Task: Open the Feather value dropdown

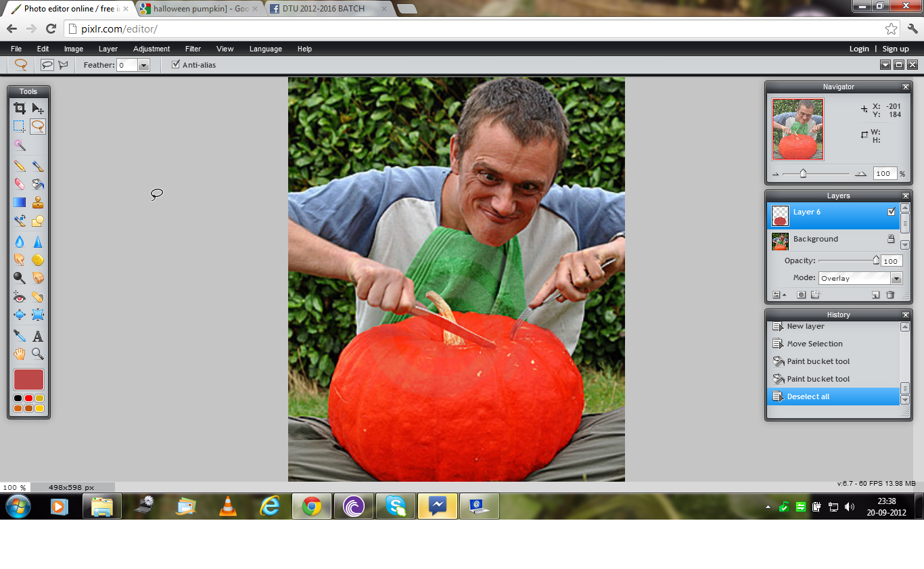Action: point(143,65)
